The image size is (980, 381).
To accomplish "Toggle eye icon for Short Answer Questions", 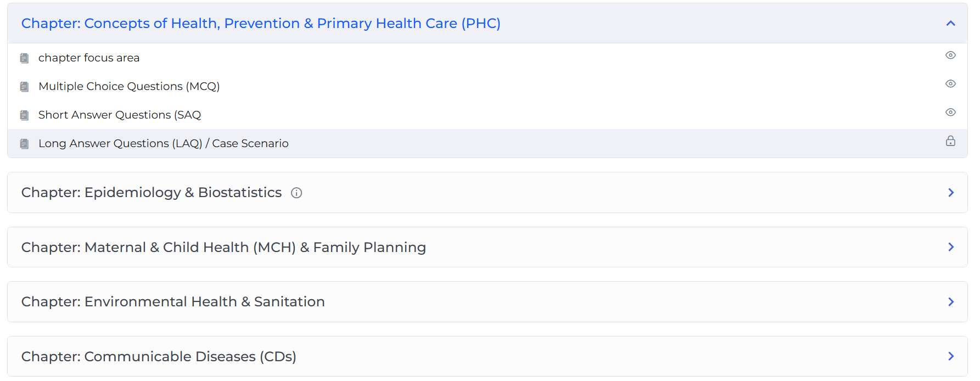I will click(x=950, y=113).
